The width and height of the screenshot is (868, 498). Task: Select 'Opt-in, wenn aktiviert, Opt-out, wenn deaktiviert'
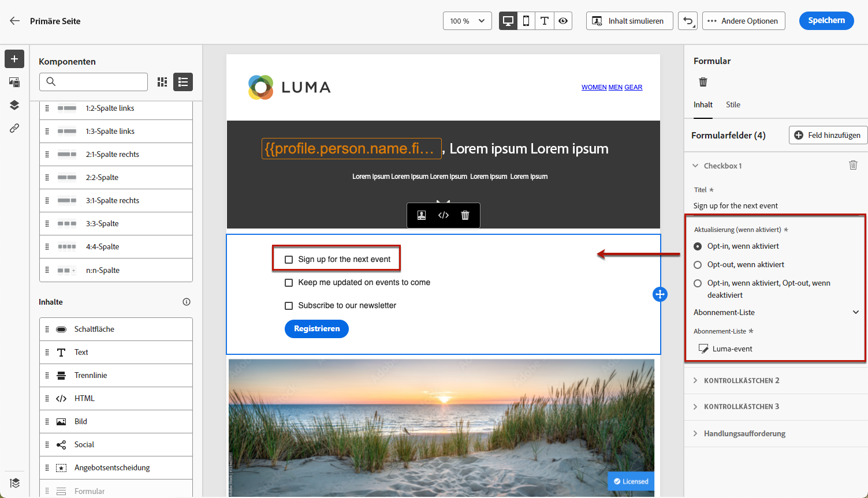pyautogui.click(x=698, y=283)
